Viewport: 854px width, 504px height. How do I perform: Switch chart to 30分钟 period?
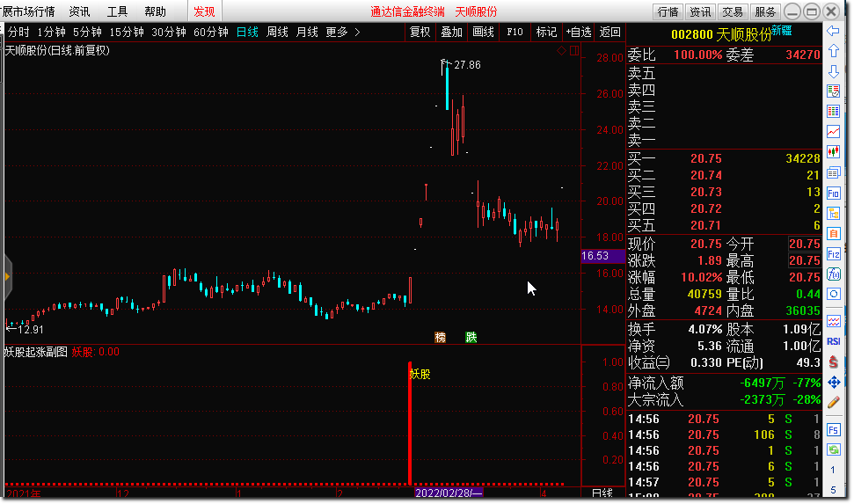[x=169, y=33]
